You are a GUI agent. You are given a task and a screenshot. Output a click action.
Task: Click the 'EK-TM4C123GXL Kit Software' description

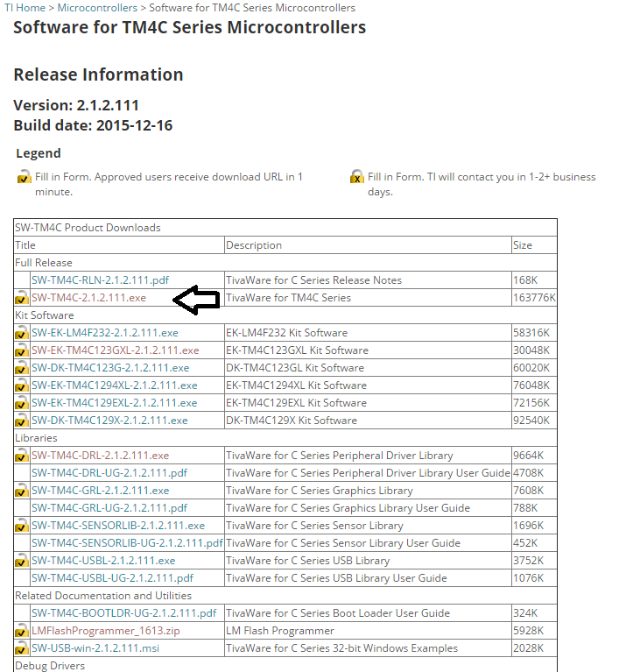(x=297, y=350)
